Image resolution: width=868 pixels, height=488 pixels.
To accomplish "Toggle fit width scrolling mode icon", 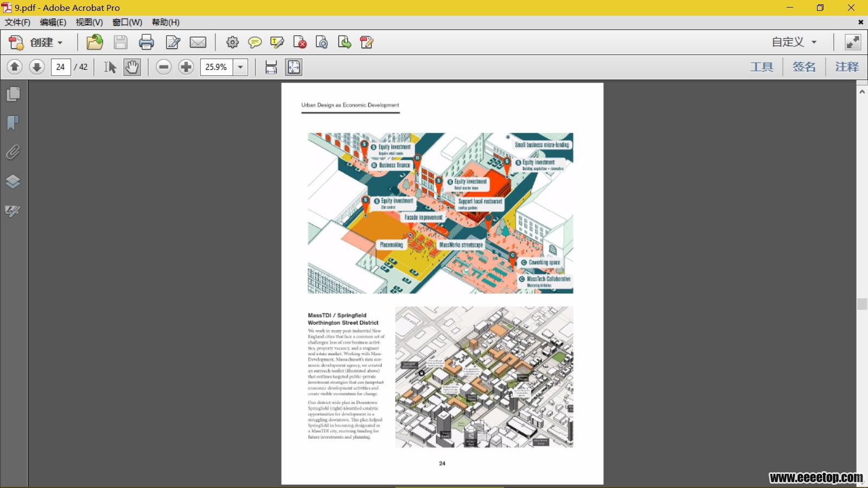I will tap(271, 67).
